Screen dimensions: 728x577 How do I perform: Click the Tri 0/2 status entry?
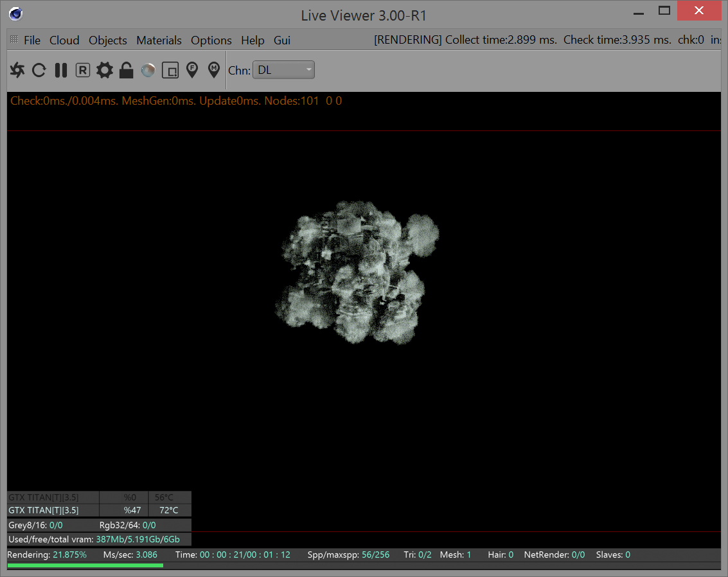coord(418,555)
